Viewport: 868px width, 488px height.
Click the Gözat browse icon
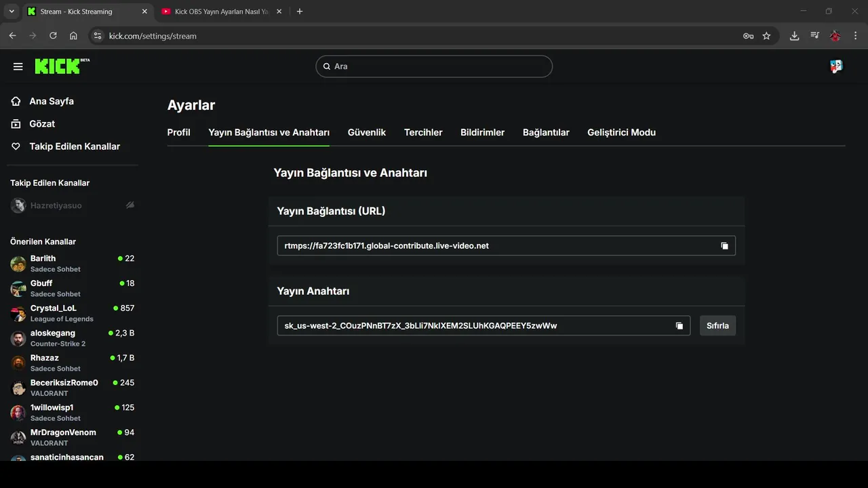(x=16, y=124)
